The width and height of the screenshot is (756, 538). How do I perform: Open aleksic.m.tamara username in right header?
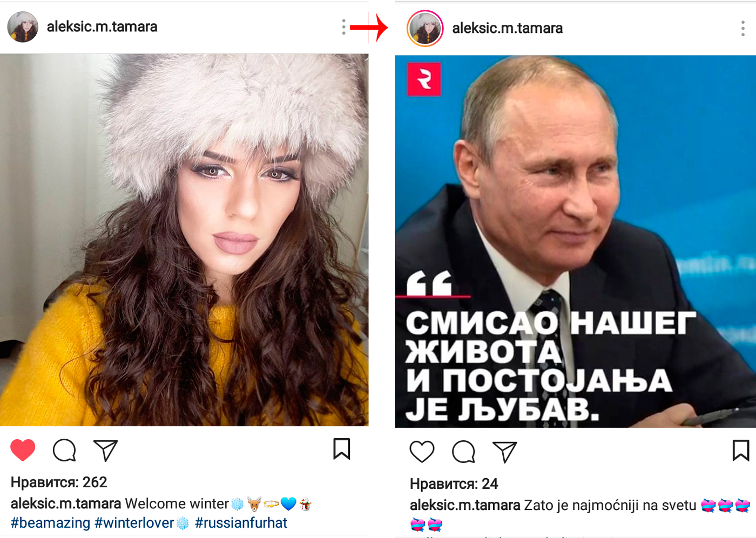point(507,28)
